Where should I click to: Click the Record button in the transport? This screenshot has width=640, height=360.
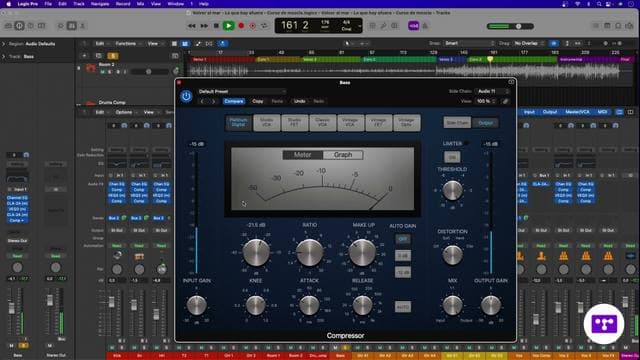[241, 26]
